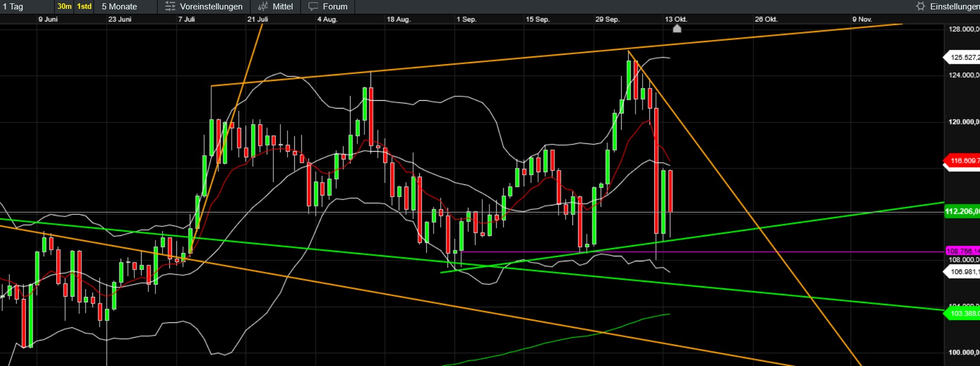This screenshot has height=366, width=980.
Task: Switch to the 1std interval
Action: (x=84, y=7)
